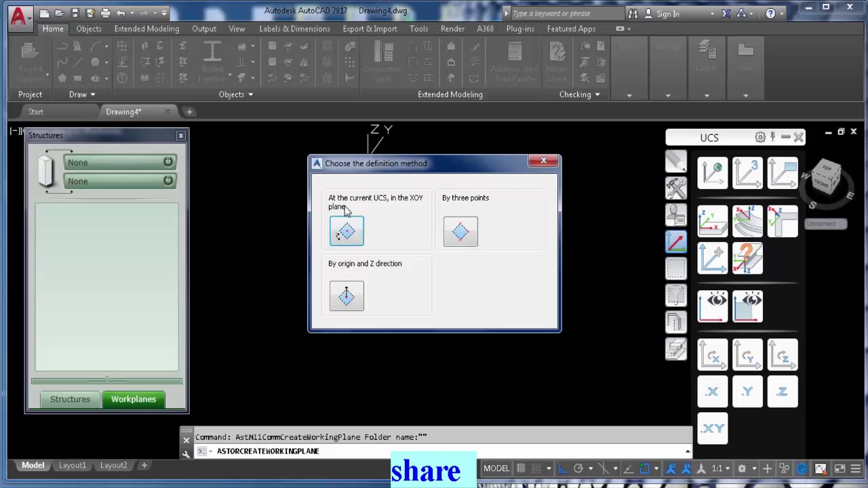
Task: Open the Start file tab
Action: point(35,112)
